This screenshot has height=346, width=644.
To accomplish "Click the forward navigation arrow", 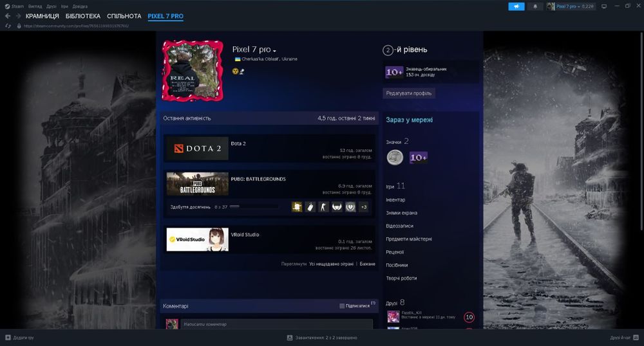I will click(x=18, y=16).
